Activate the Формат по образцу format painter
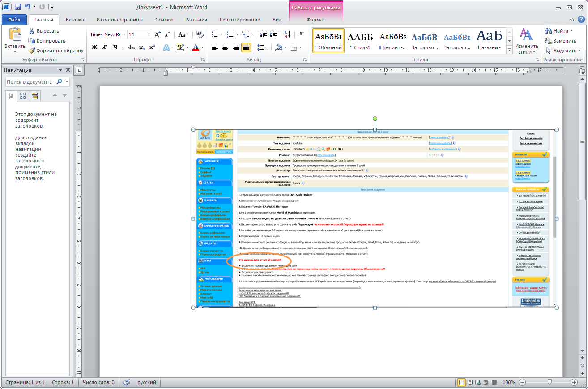This screenshot has height=389, width=588. click(55, 51)
